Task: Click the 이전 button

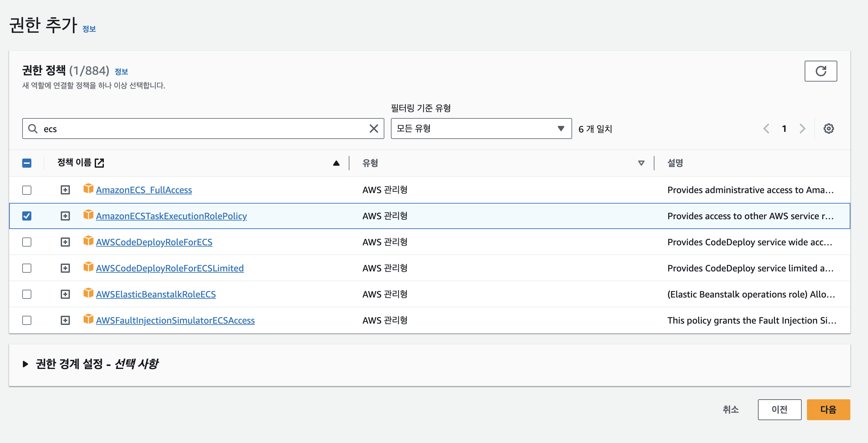Action: tap(779, 409)
